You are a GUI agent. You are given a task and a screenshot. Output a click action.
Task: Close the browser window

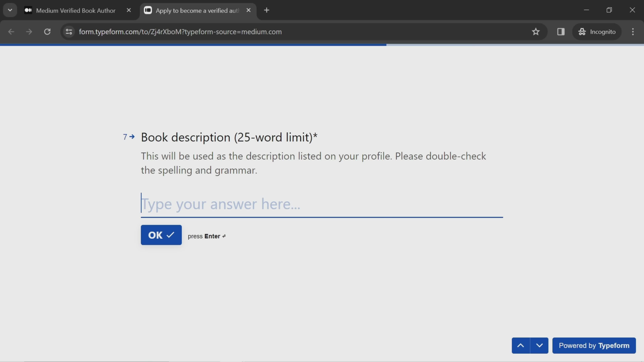tap(632, 10)
